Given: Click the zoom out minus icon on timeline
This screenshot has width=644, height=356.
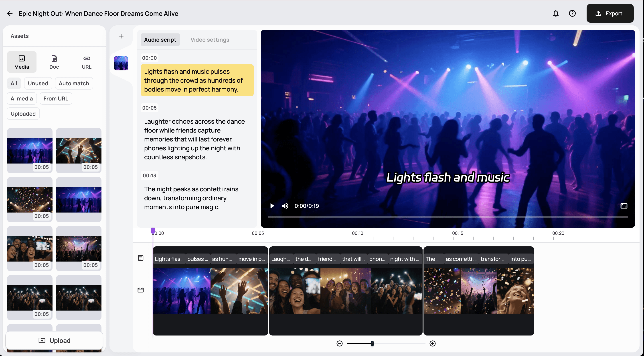Looking at the screenshot, I should pyautogui.click(x=339, y=344).
